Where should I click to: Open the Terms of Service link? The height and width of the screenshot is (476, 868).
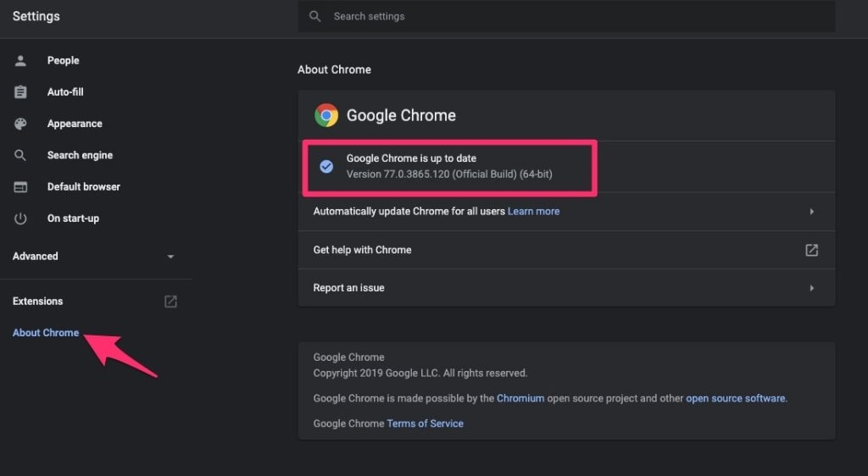tap(426, 424)
